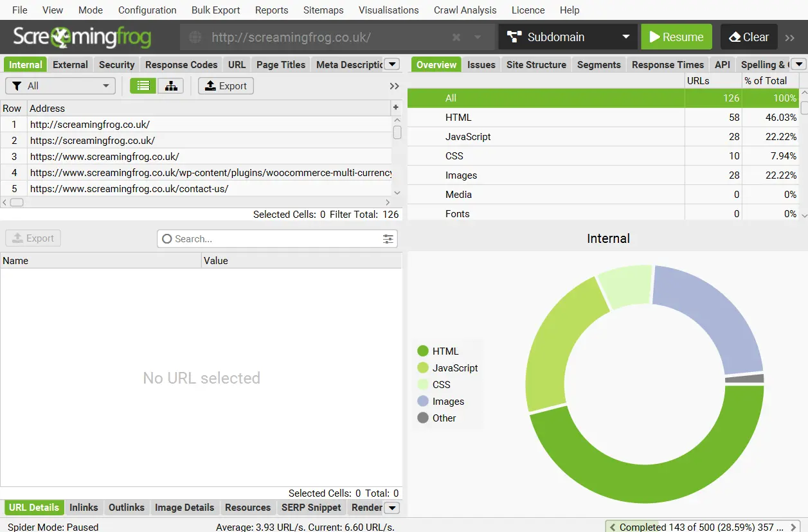The width and height of the screenshot is (808, 532).
Task: Expand hidden toolbar items chevron
Action: click(790, 38)
